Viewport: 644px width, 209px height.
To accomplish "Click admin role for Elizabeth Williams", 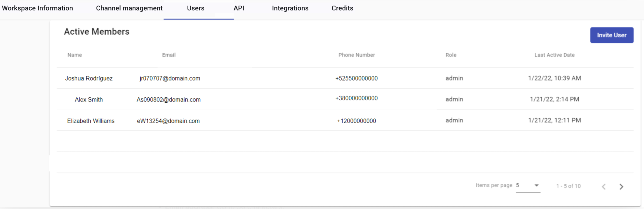I will pos(454,120).
